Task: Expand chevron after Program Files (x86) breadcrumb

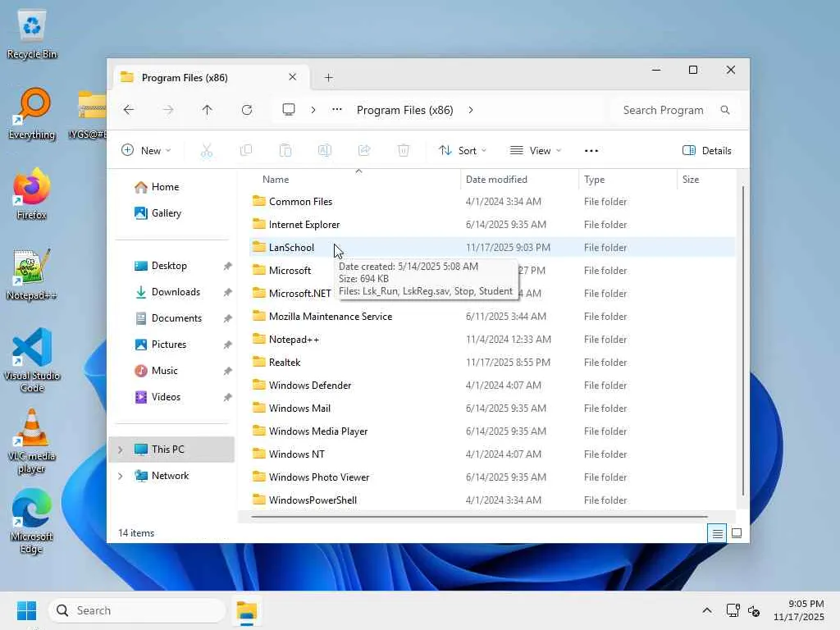Action: pos(470,110)
